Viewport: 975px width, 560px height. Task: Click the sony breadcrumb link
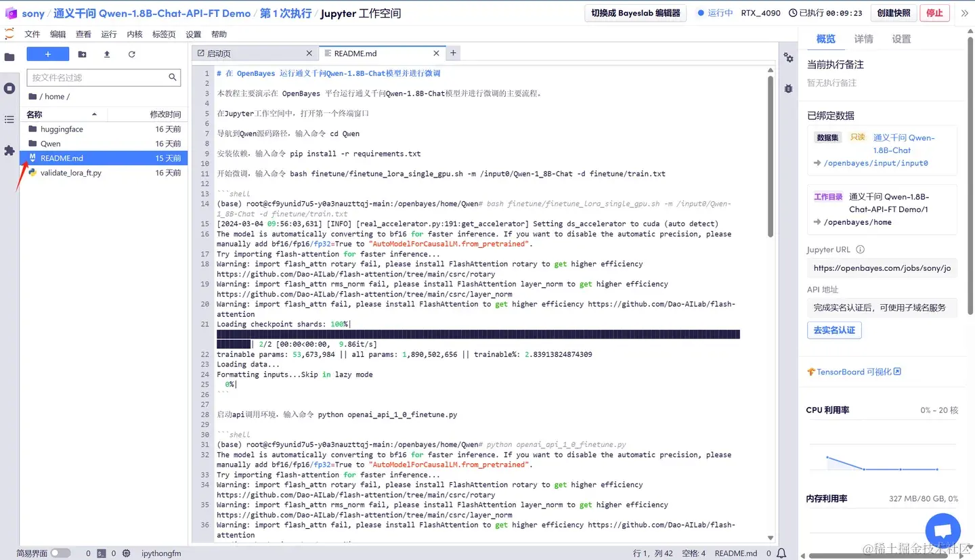pyautogui.click(x=33, y=13)
